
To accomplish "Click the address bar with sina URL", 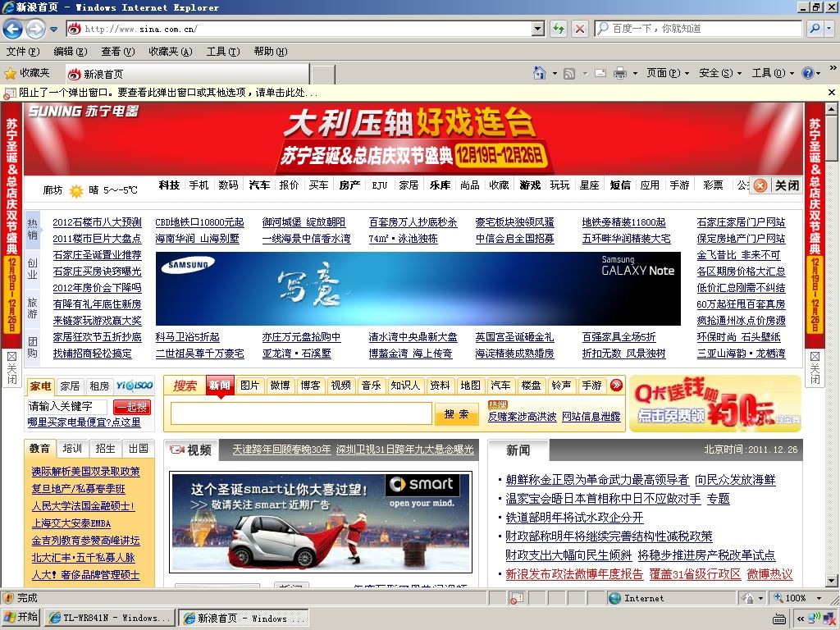I will pos(300,29).
